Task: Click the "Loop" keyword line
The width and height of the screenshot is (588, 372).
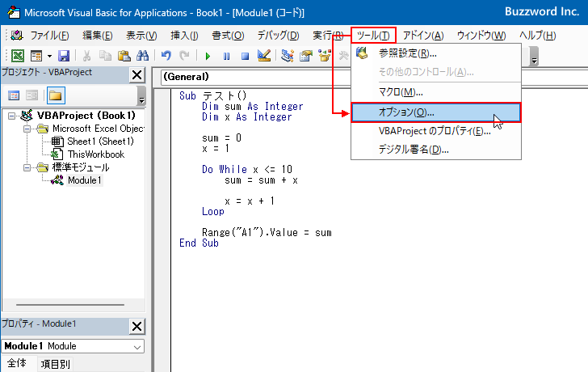Action: [x=213, y=212]
